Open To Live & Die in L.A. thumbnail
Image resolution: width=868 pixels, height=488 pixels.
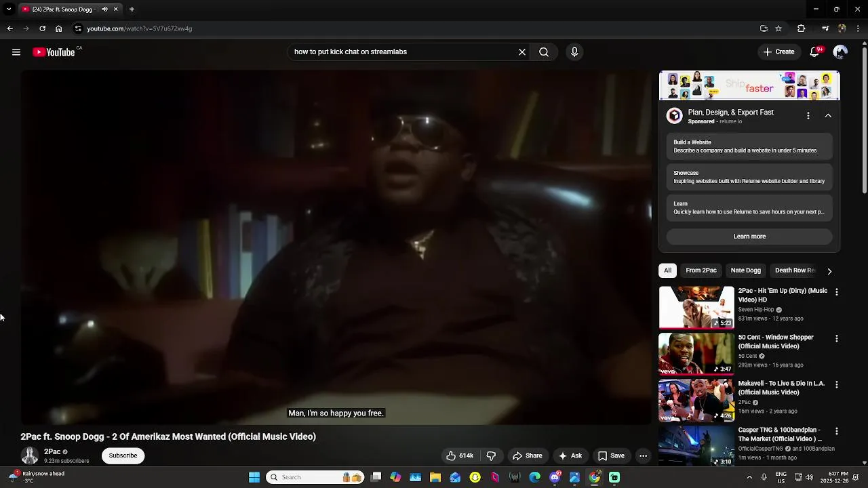point(696,400)
